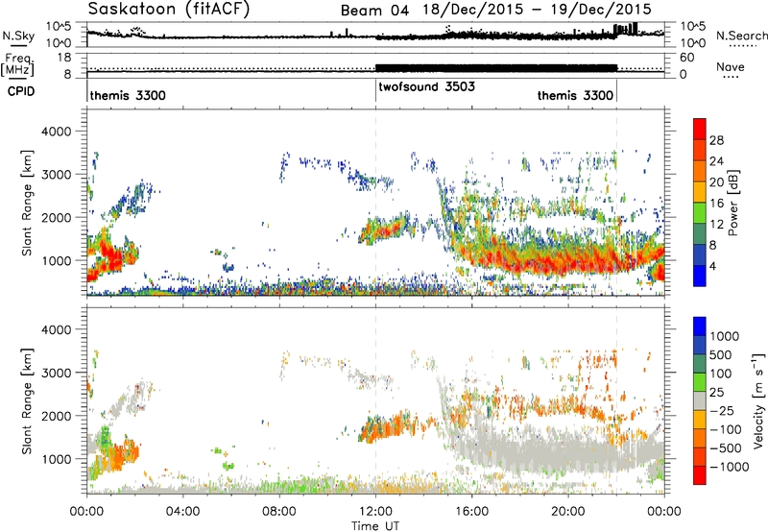768x532 pixels.
Task: Click the 'twofsound 3503' CPID label
Action: [426, 86]
